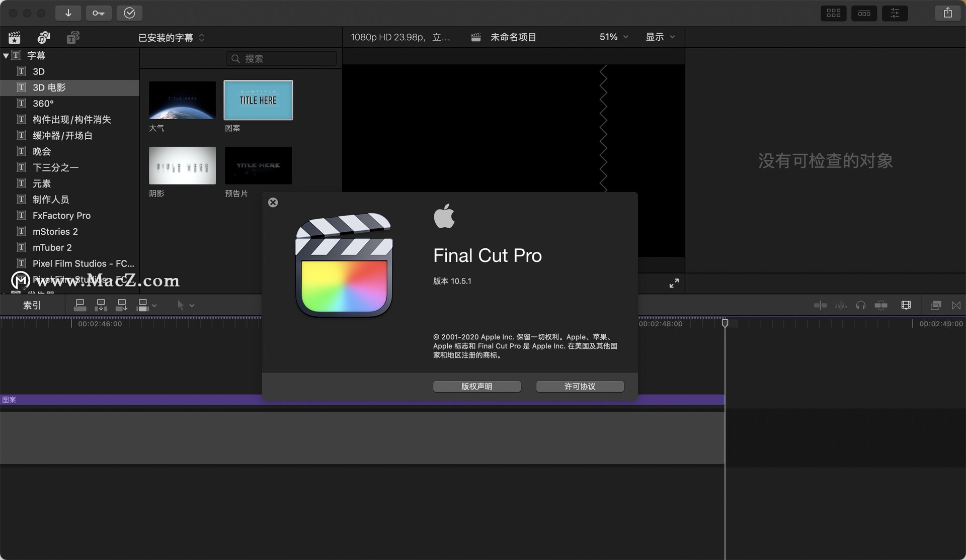Select the 大气 title thumbnail
The height and width of the screenshot is (560, 966).
[182, 100]
